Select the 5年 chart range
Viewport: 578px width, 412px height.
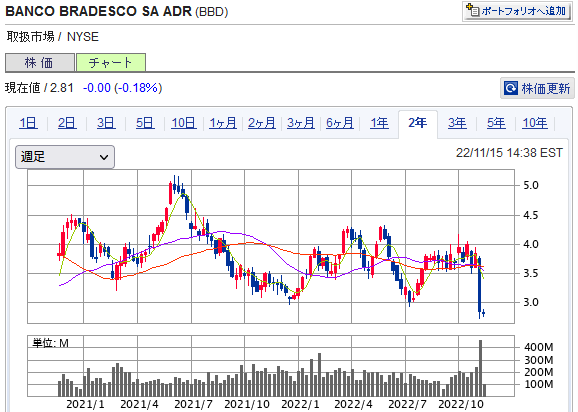coord(496,123)
